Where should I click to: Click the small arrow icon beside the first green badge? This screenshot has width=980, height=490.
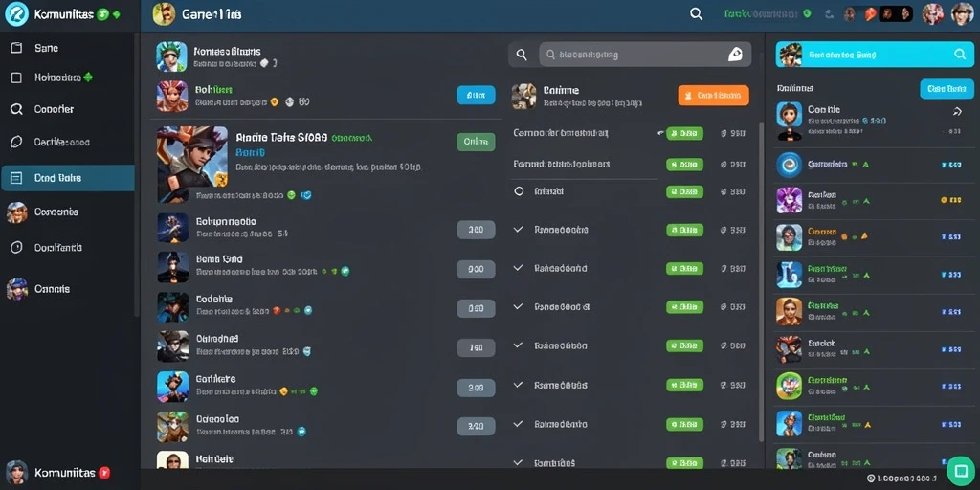660,133
